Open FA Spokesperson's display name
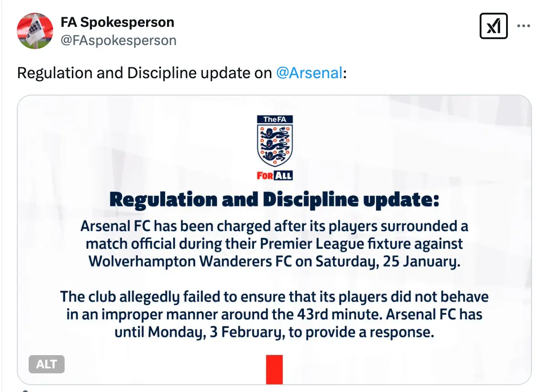Screen dimensions: 537x392 coord(117,22)
